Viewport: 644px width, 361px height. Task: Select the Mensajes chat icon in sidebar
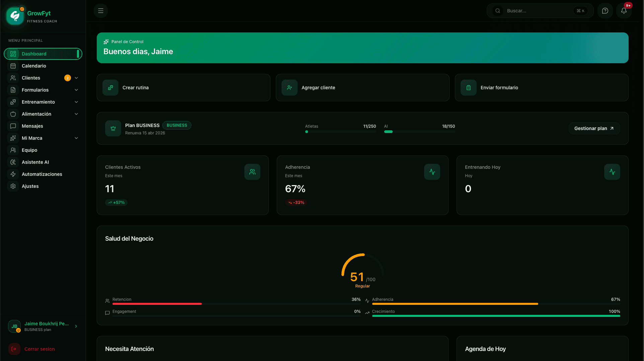[13, 126]
